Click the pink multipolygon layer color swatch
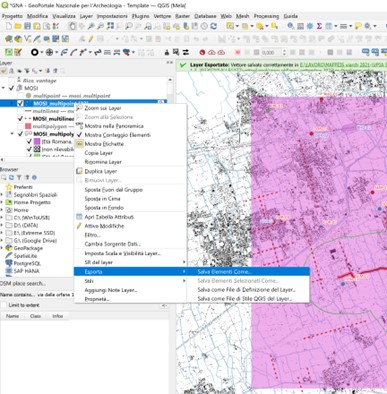This screenshot has height=394, width=387. tap(28, 126)
